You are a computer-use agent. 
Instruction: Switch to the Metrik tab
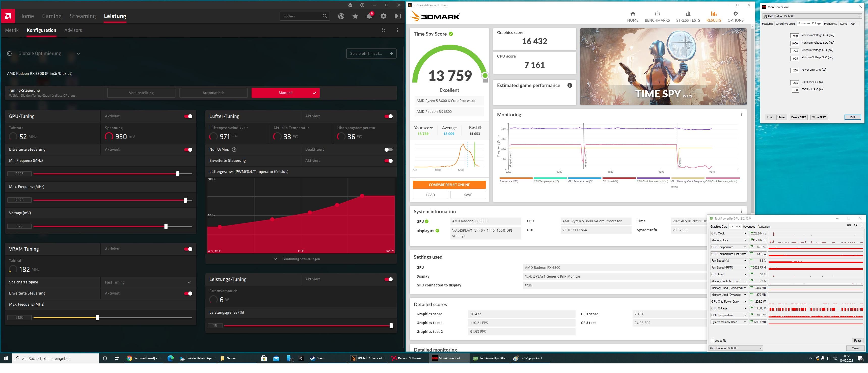pyautogui.click(x=12, y=30)
